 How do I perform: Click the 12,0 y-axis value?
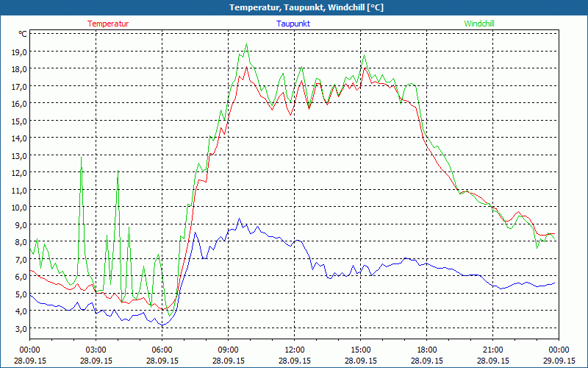point(19,173)
